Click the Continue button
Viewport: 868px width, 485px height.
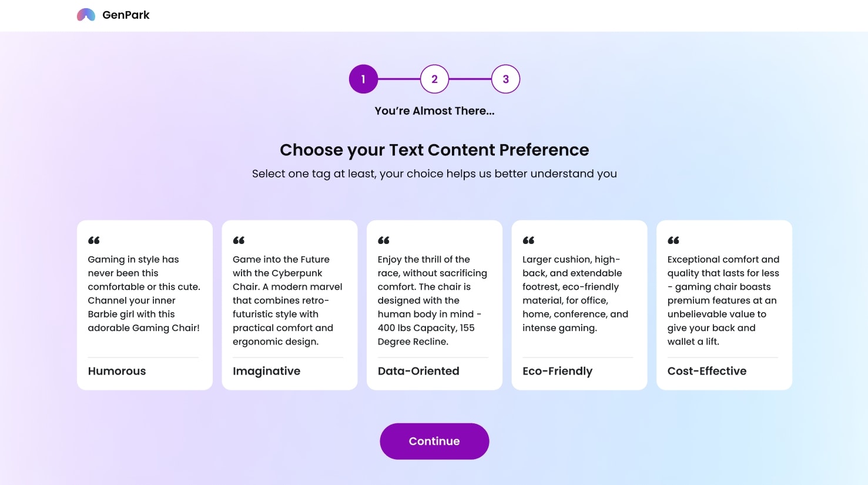click(434, 441)
